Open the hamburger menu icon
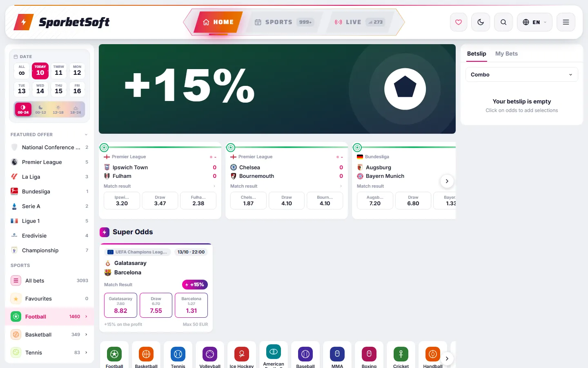 (566, 22)
